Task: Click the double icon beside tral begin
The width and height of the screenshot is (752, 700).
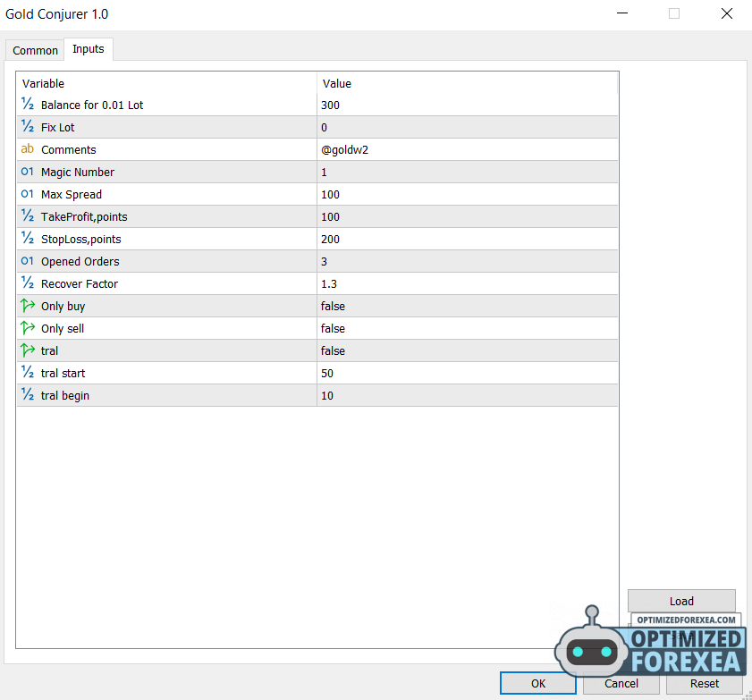Action: (28, 395)
